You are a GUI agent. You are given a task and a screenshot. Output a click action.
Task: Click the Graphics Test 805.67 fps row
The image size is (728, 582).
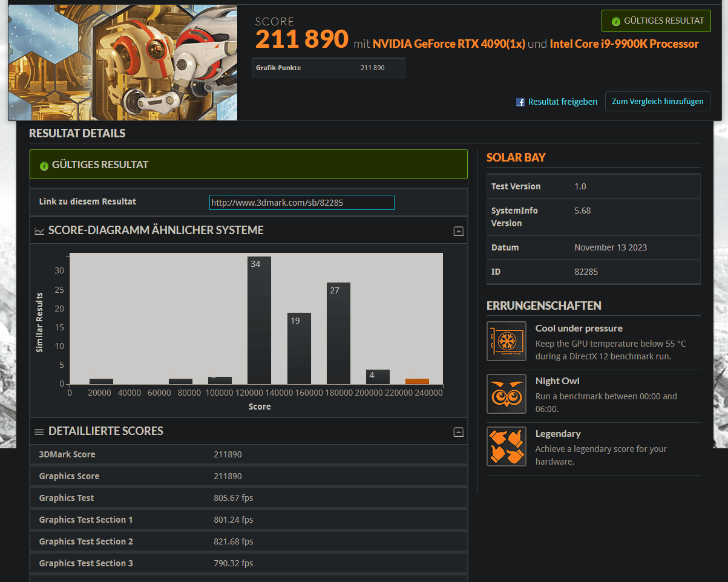coord(249,498)
